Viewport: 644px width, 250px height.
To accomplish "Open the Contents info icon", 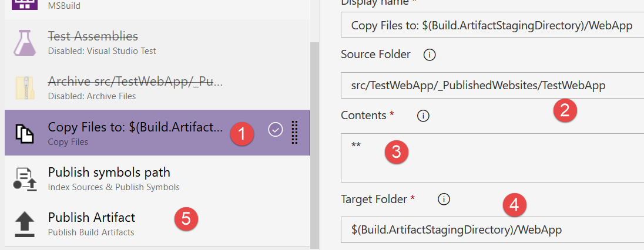I will (x=422, y=116).
